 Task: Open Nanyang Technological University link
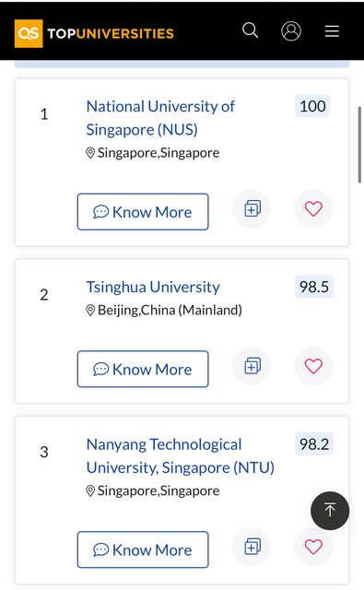coord(181,456)
